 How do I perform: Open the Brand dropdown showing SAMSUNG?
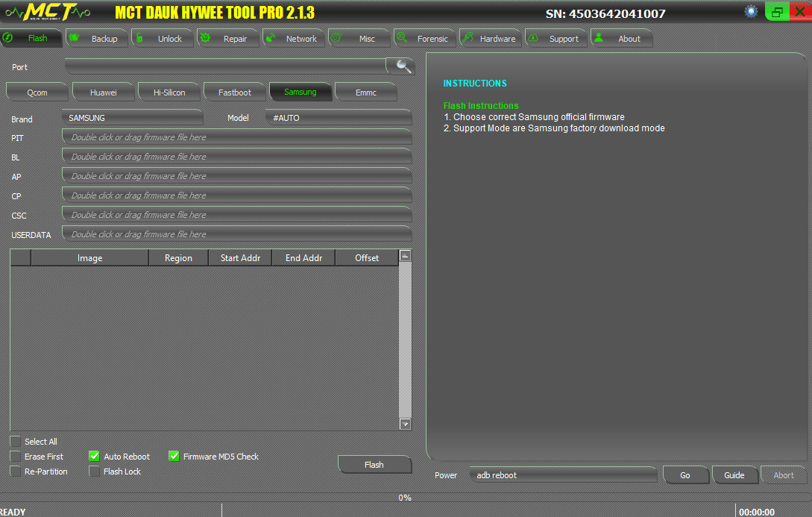click(132, 118)
